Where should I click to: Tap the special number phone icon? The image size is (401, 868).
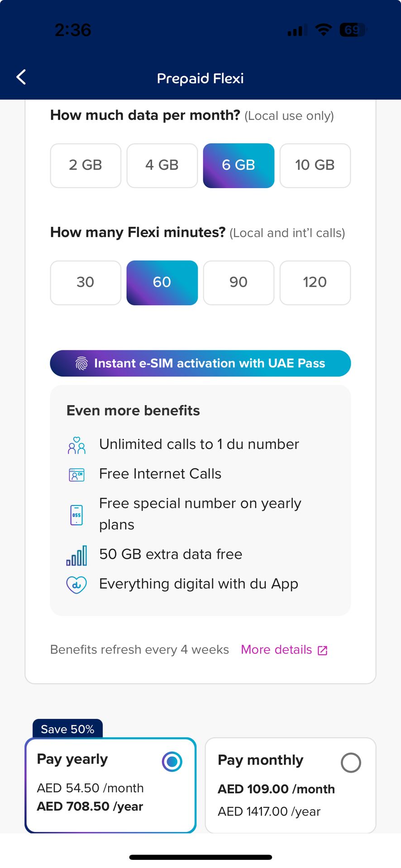(76, 515)
